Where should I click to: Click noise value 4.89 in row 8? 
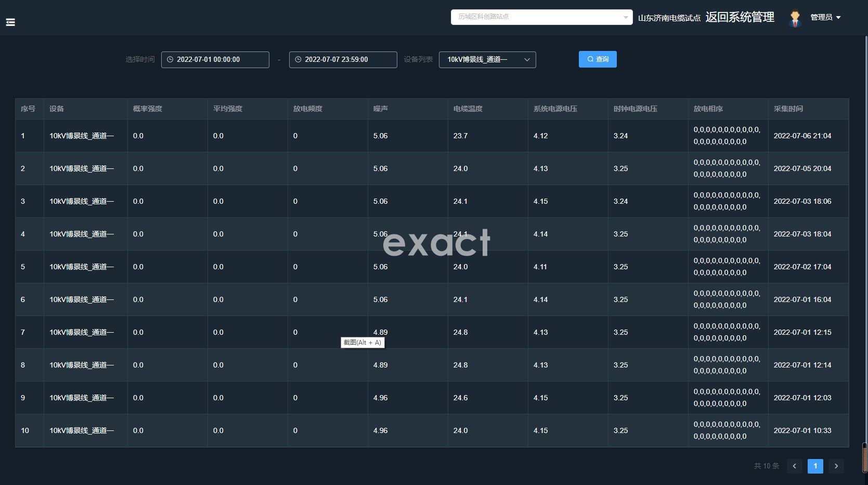point(380,365)
